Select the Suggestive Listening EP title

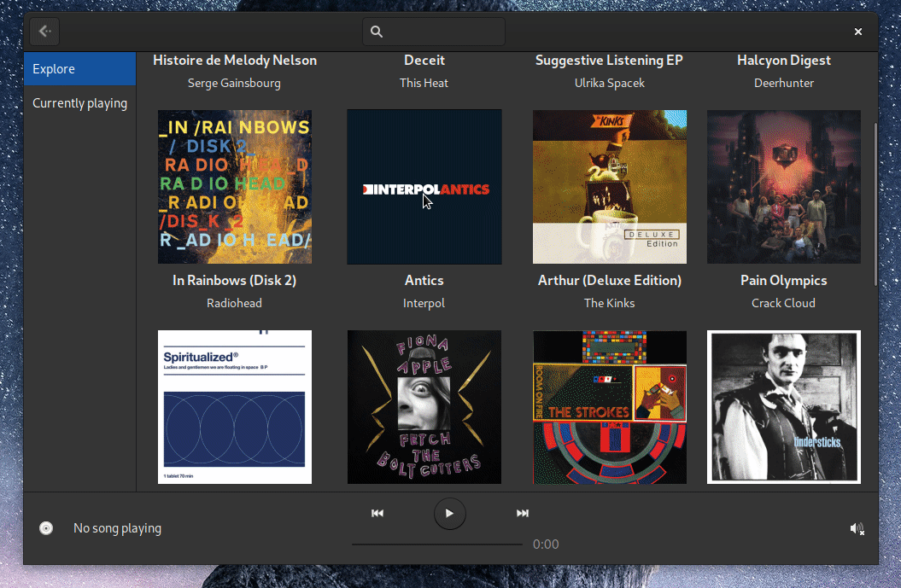pos(609,61)
